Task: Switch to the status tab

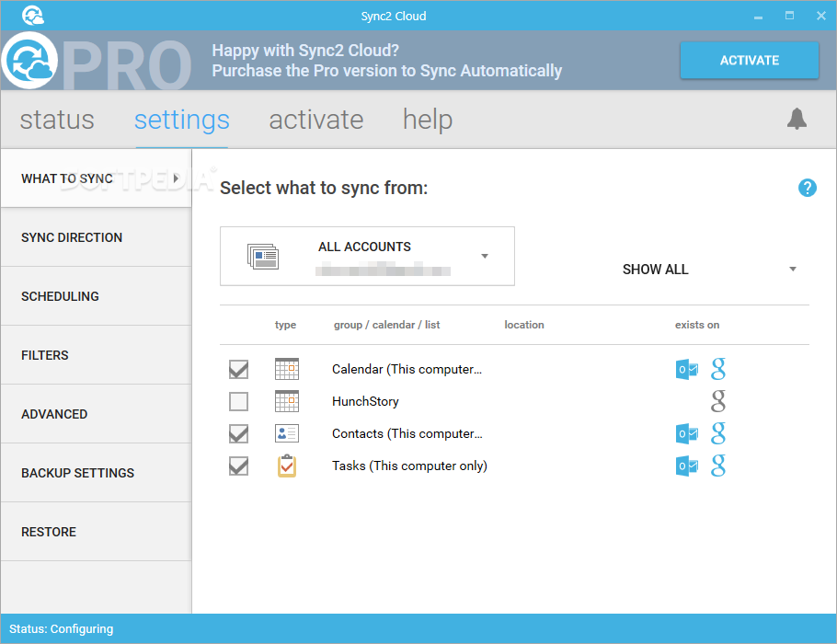Action: click(57, 120)
